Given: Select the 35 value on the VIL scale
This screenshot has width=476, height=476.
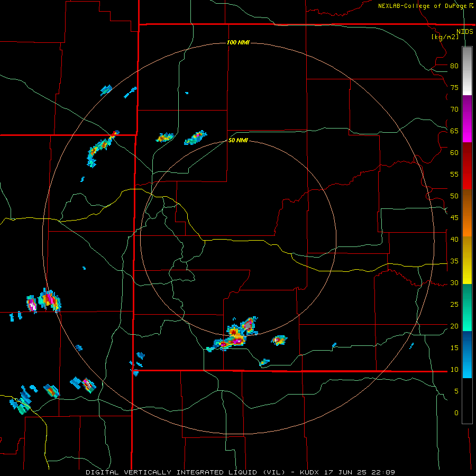Looking at the screenshot, I should [454, 261].
